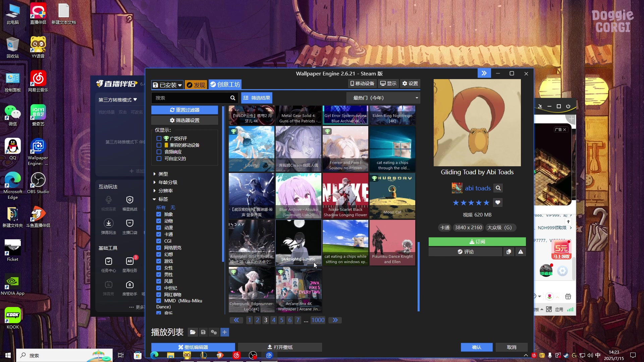Screen dimensions: 644x362
Task: Go to next pages with the double-right arrow
Action: tap(335, 320)
